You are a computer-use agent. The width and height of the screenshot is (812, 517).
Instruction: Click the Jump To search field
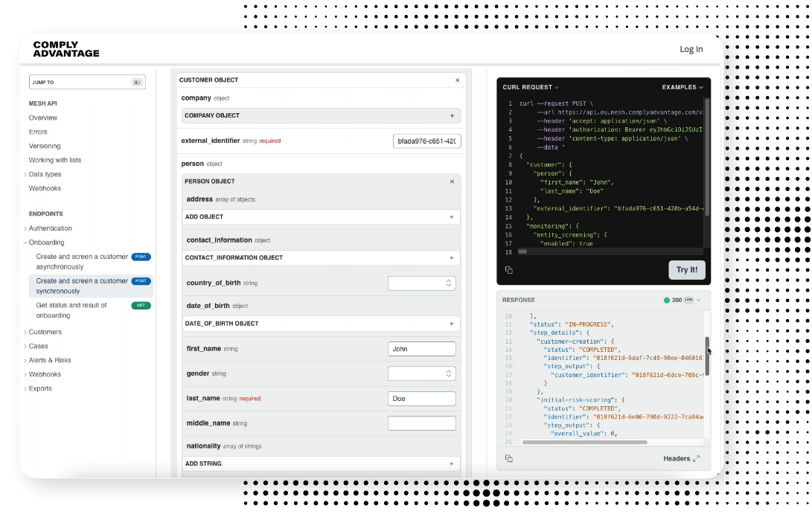pos(87,83)
